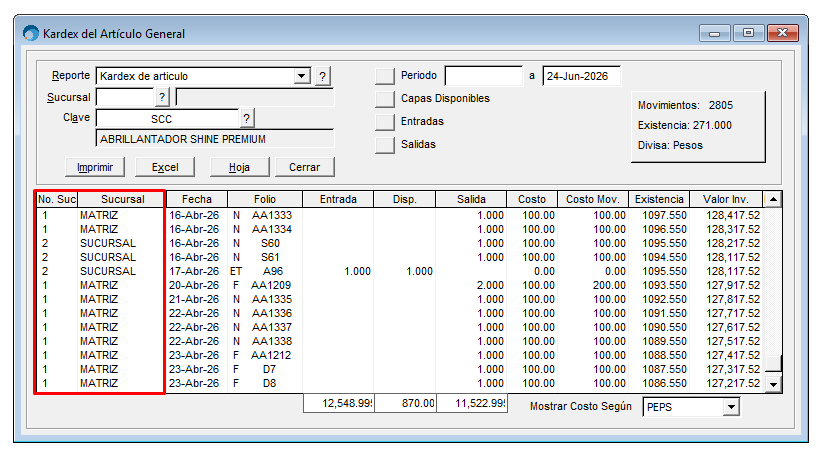Enable Capas Disponibles checkbox
821x455 pixels.
(x=385, y=99)
